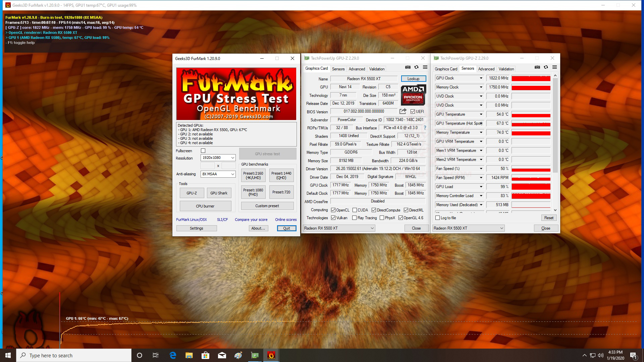Image resolution: width=644 pixels, height=362 pixels.
Task: Check the Log to file option
Action: (437, 218)
